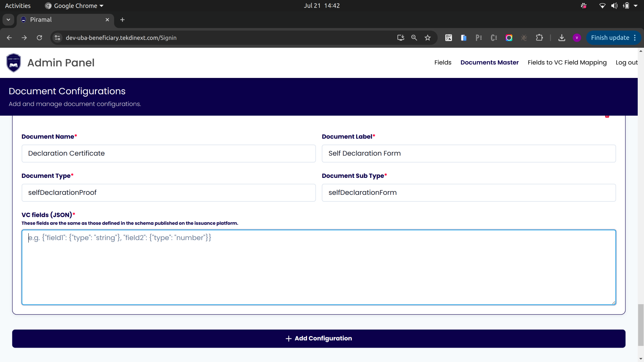This screenshot has width=644, height=362.
Task: Open the Fields menu item
Action: 443,63
